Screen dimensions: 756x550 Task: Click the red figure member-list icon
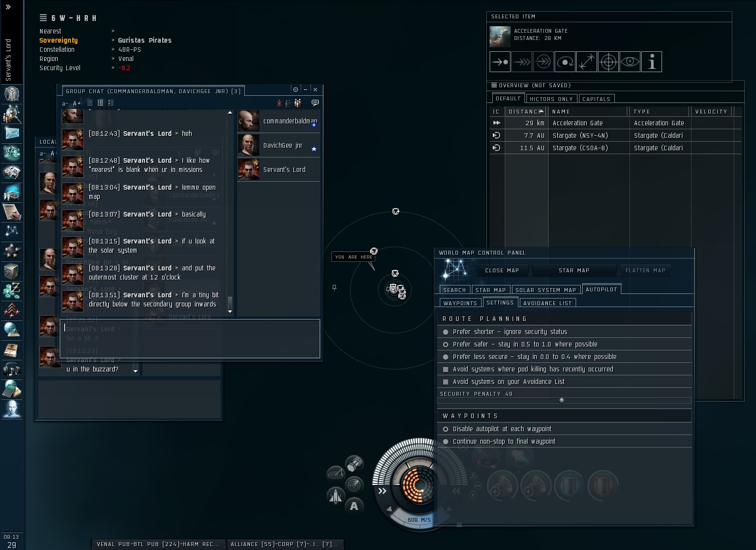(x=279, y=102)
